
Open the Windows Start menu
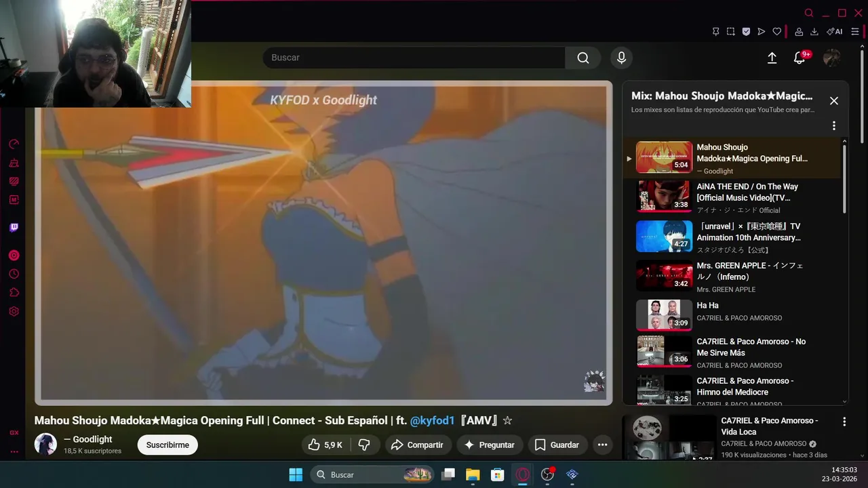(296, 474)
